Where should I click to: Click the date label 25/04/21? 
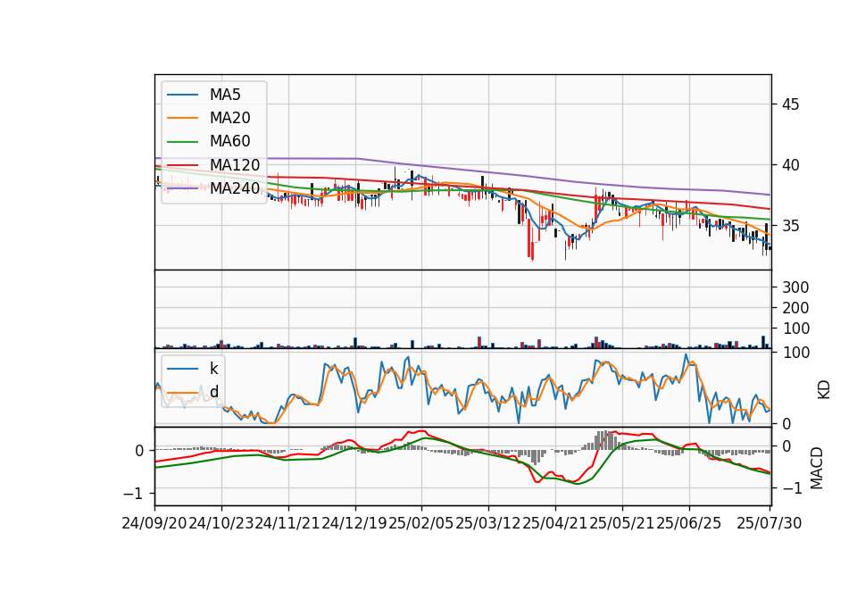click(x=555, y=523)
